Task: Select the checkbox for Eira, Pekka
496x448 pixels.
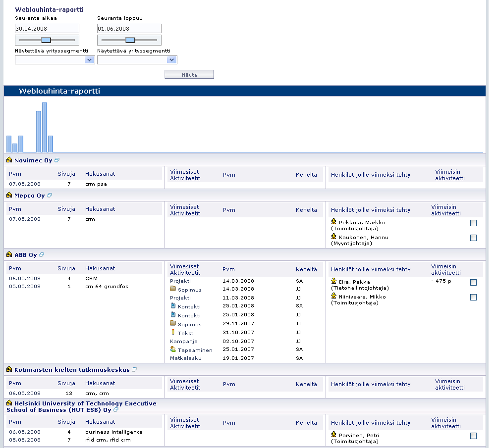Action: (473, 283)
